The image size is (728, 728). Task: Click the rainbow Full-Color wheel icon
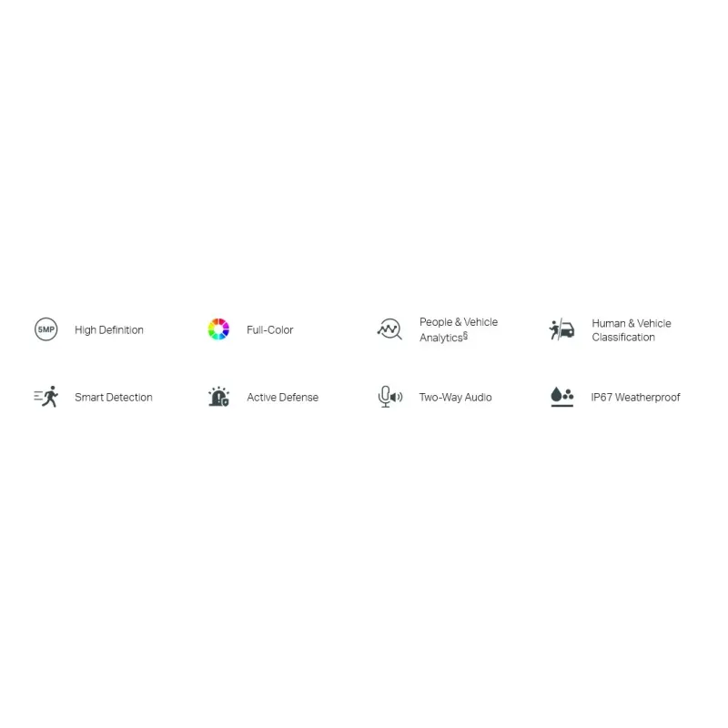pyautogui.click(x=218, y=329)
